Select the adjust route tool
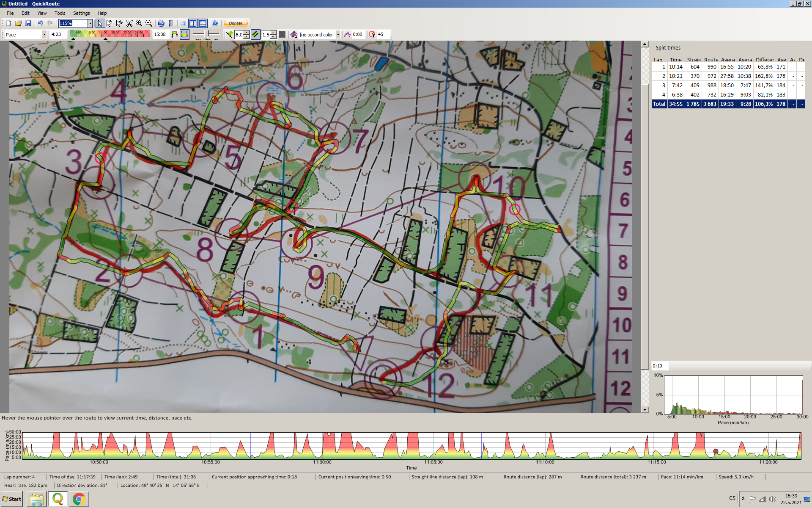Image resolution: width=812 pixels, height=508 pixels. pyautogui.click(x=110, y=23)
